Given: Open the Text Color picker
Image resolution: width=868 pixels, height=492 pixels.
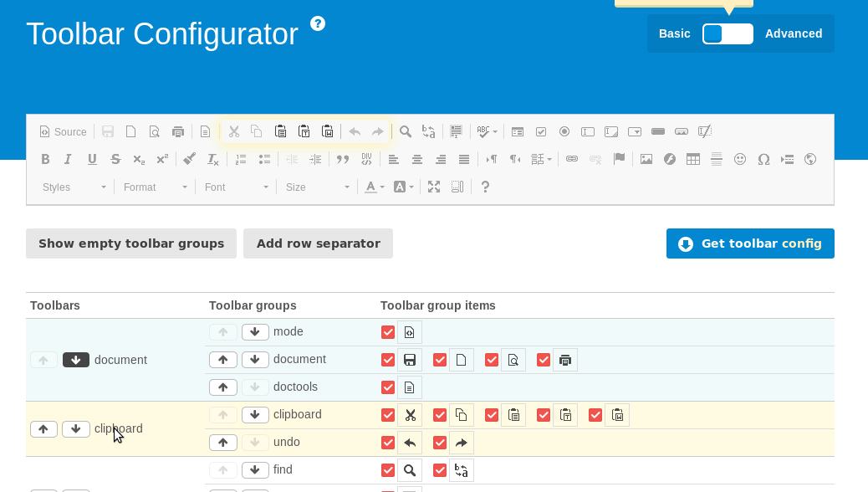Looking at the screenshot, I should (x=375, y=187).
